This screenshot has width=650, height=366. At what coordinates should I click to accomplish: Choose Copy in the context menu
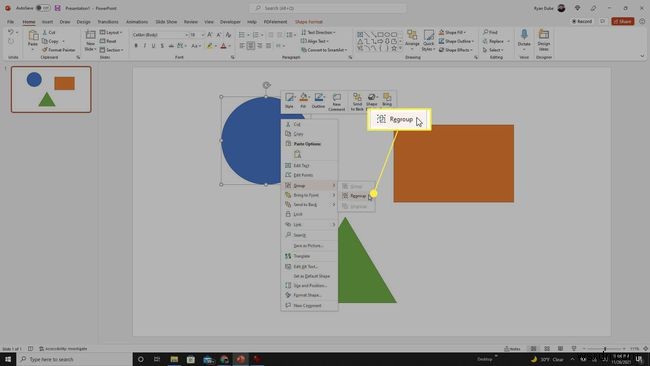click(309, 134)
